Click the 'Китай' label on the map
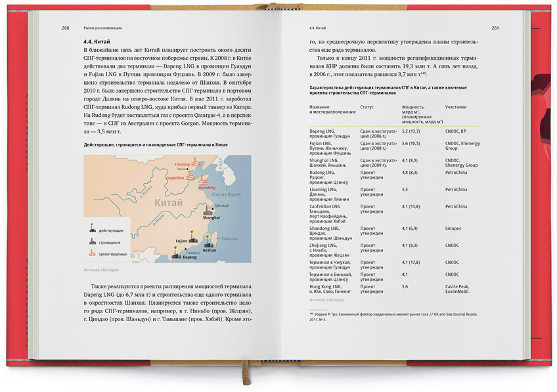The image size is (557, 392). pos(168,204)
